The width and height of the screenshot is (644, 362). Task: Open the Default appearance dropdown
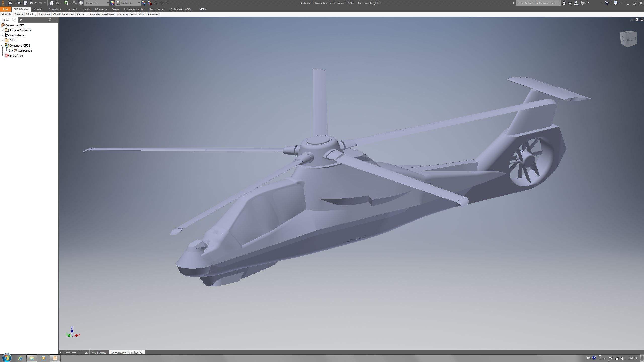click(x=139, y=3)
